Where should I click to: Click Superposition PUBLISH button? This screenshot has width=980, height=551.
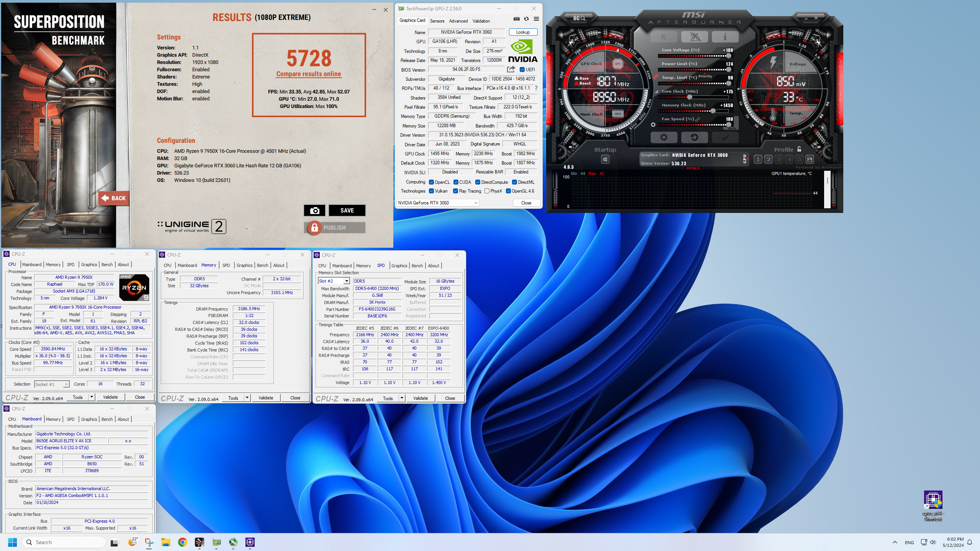(335, 227)
